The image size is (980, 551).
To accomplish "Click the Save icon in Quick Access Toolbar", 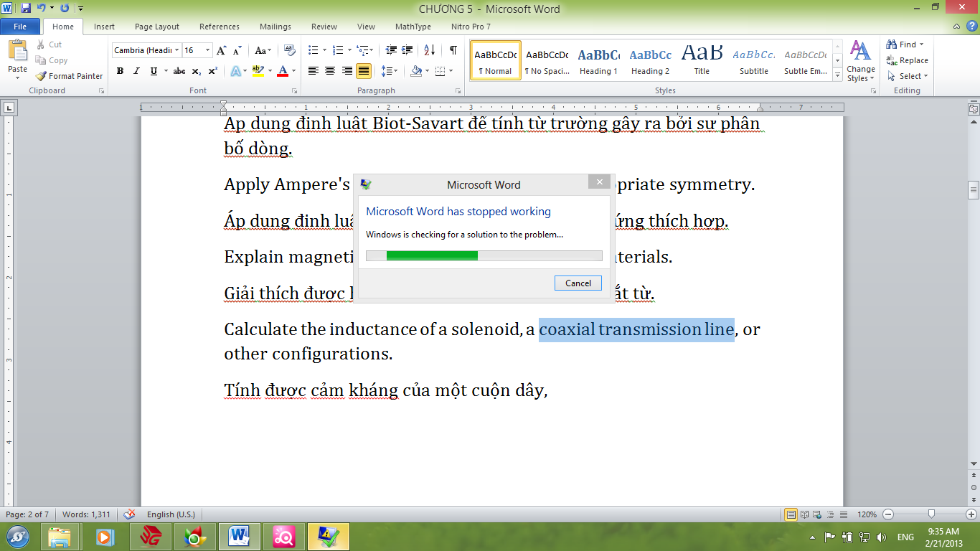I will tap(26, 9).
